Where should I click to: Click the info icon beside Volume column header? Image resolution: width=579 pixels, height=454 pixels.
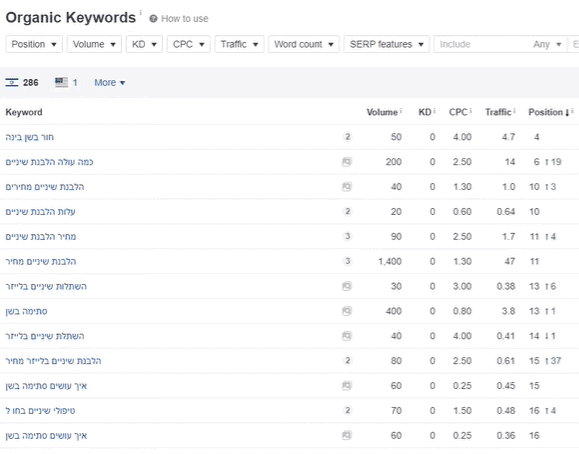[401, 110]
